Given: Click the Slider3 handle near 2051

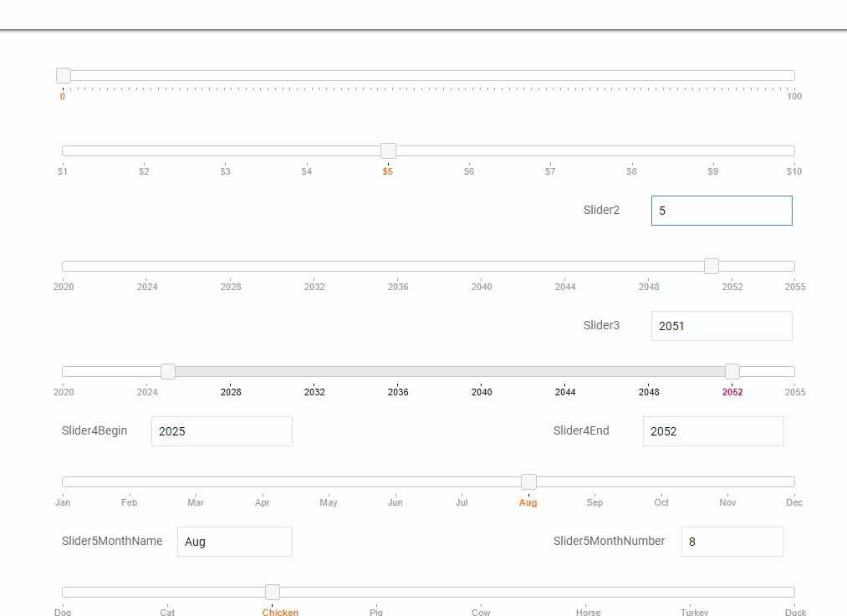Looking at the screenshot, I should [x=712, y=265].
